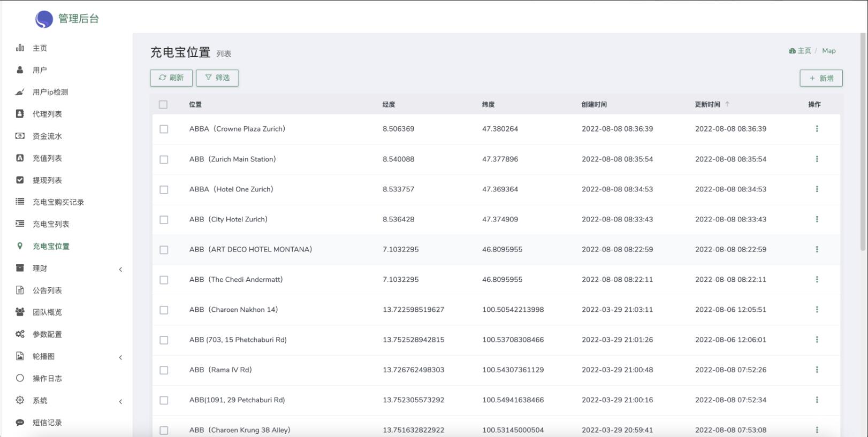
Task: Click the 团队概览 team icon
Action: [x=20, y=312]
